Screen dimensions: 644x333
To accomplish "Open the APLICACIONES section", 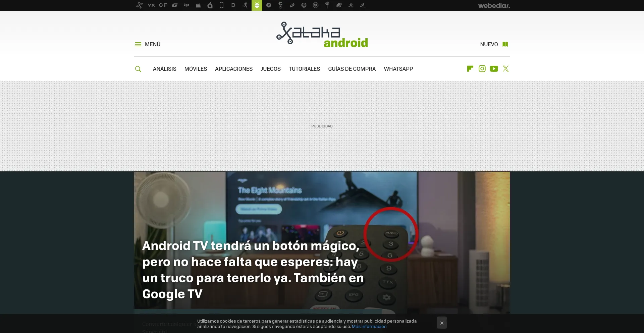I will pyautogui.click(x=234, y=69).
